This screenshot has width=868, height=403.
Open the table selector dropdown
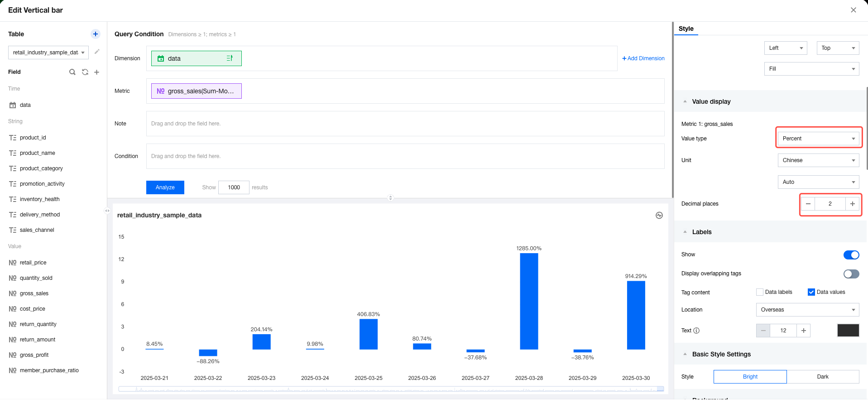point(48,53)
